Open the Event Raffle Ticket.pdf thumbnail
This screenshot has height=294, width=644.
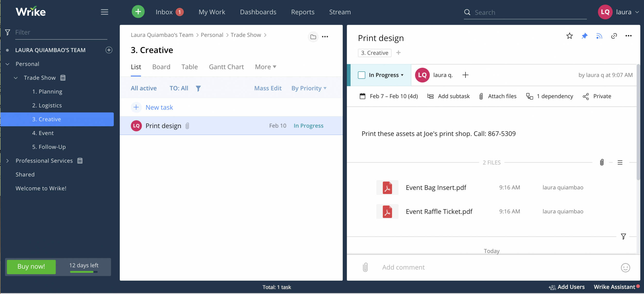[387, 212]
